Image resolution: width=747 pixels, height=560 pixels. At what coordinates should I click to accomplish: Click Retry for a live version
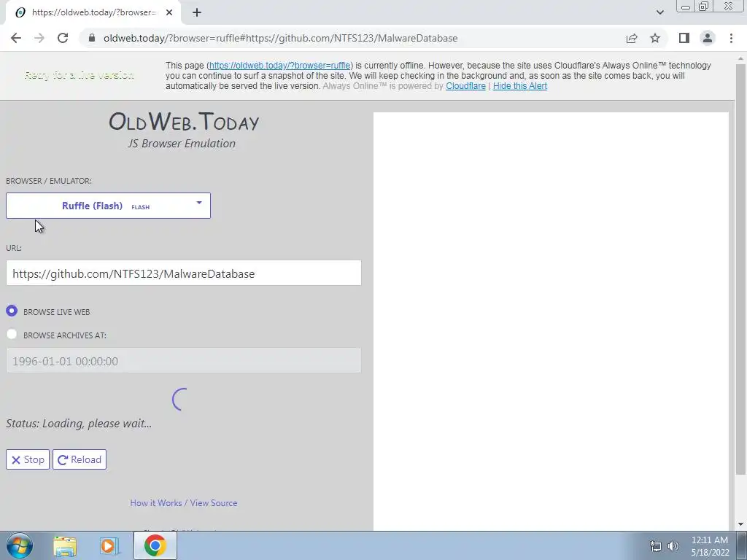[x=79, y=75]
